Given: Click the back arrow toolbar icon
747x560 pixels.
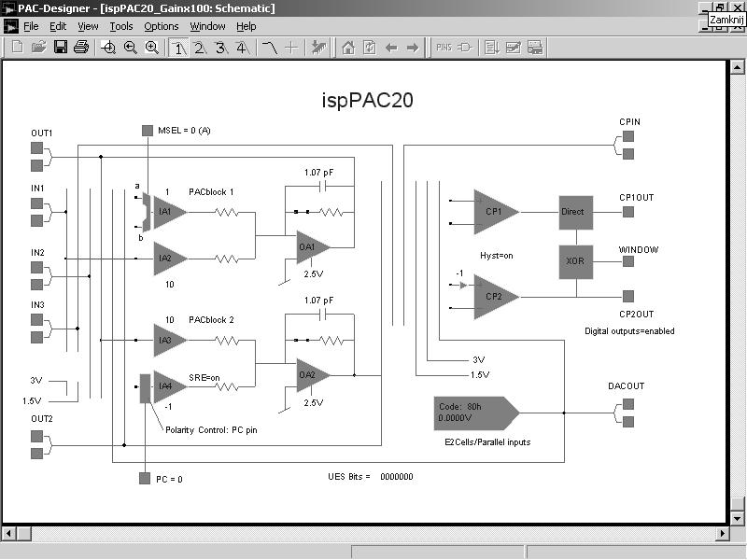Looking at the screenshot, I should (x=391, y=48).
